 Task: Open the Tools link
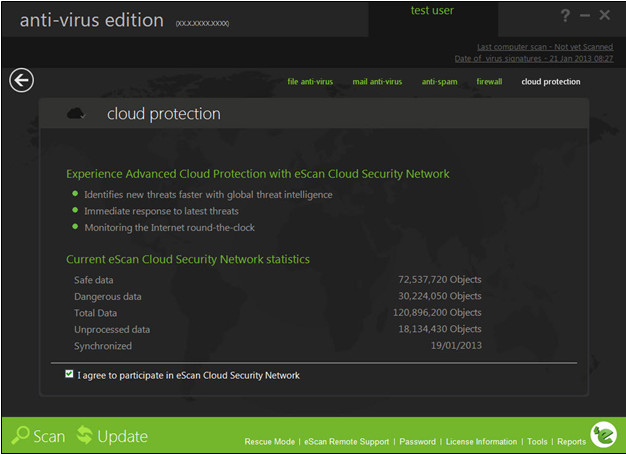tap(537, 442)
